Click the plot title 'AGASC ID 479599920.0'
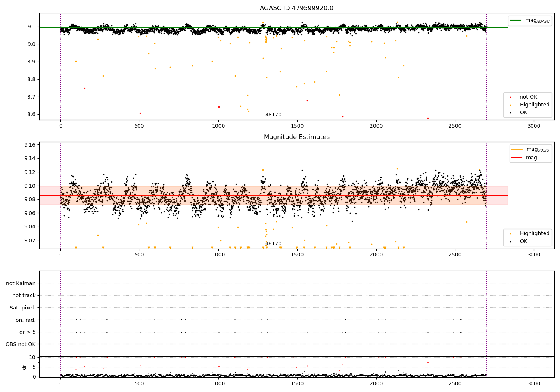This screenshot has height=392, width=560. pyautogui.click(x=296, y=8)
